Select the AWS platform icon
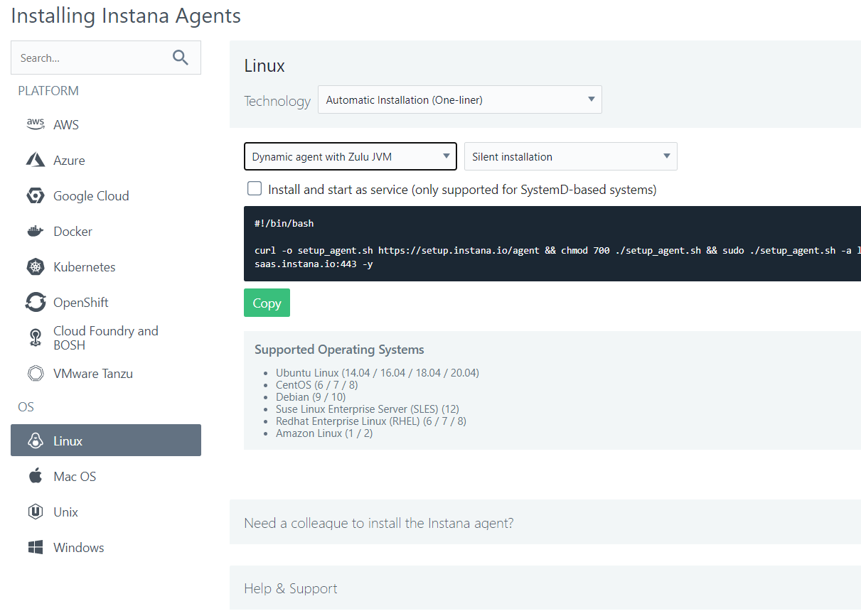861x616 pixels. tap(35, 124)
